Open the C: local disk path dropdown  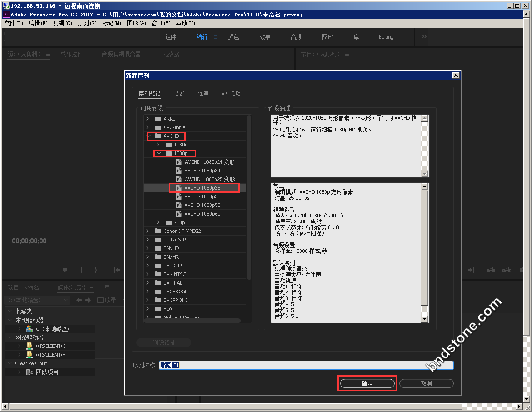coord(66,300)
